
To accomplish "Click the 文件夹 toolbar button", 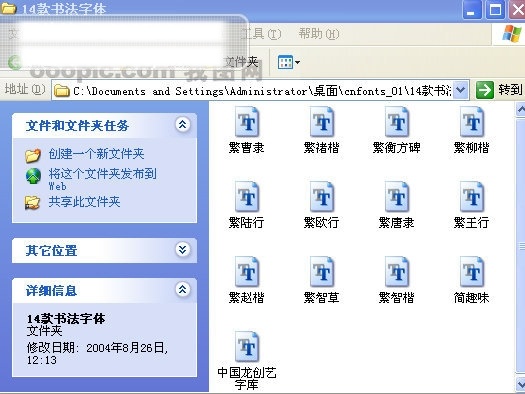I will point(241,62).
